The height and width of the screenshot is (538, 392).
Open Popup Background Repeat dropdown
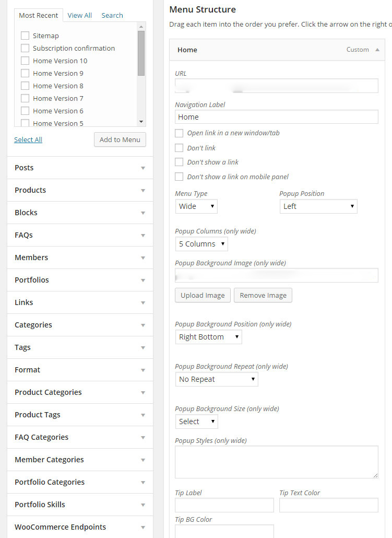pos(217,380)
